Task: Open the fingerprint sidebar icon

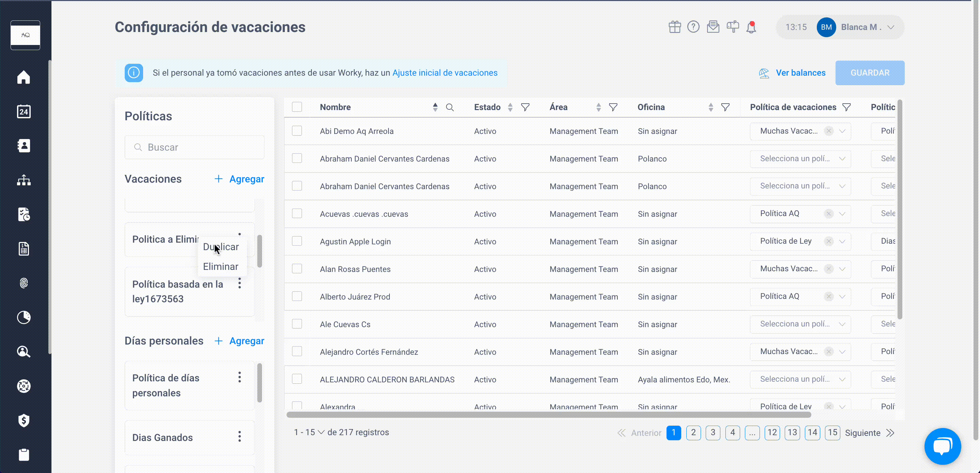Action: (24, 283)
